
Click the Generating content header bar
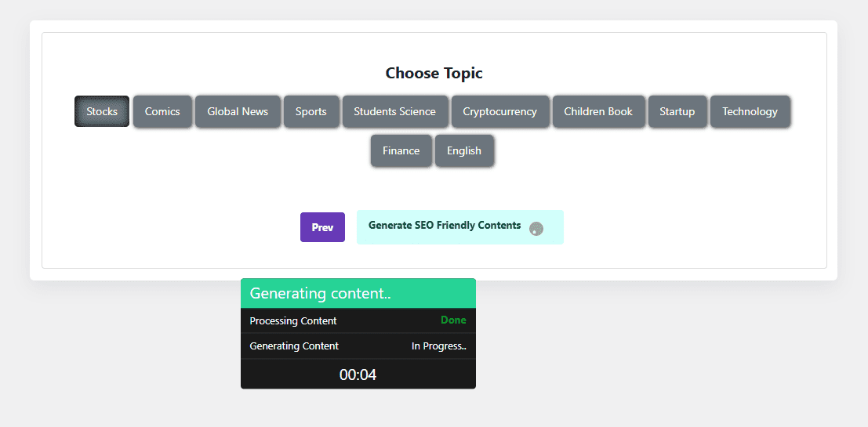[x=358, y=293]
